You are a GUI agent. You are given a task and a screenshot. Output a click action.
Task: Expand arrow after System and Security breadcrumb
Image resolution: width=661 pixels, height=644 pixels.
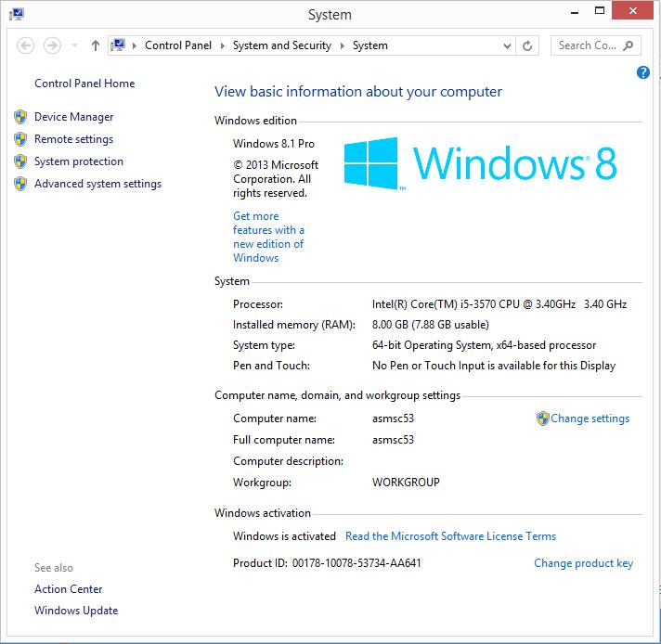click(x=343, y=45)
